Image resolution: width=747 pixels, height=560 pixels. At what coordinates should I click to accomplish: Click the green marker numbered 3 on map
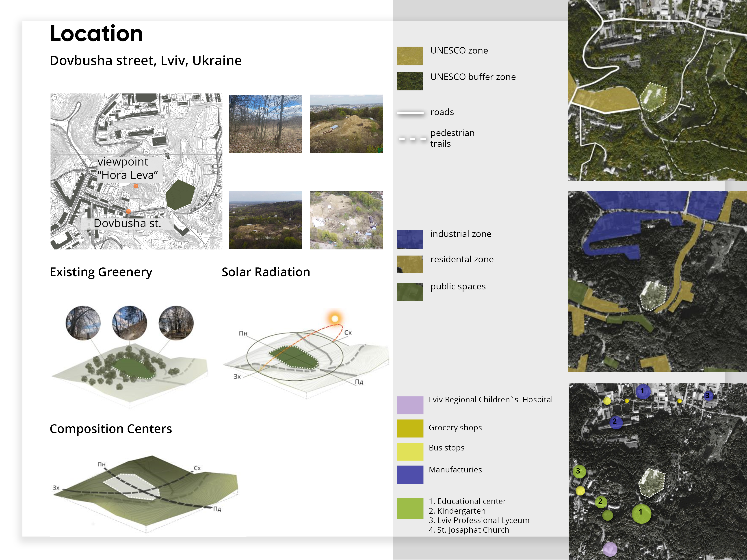tap(579, 471)
